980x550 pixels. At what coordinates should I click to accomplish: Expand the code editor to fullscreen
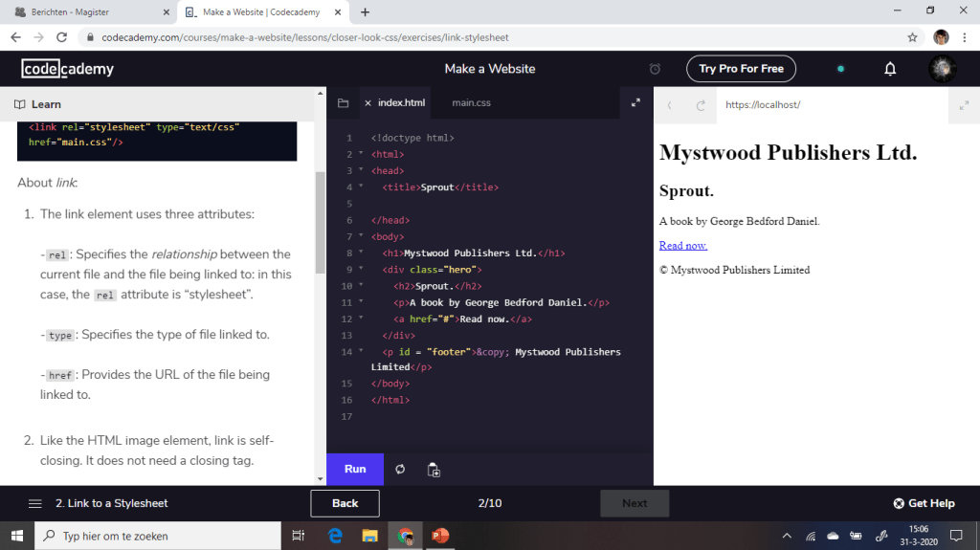pos(635,103)
